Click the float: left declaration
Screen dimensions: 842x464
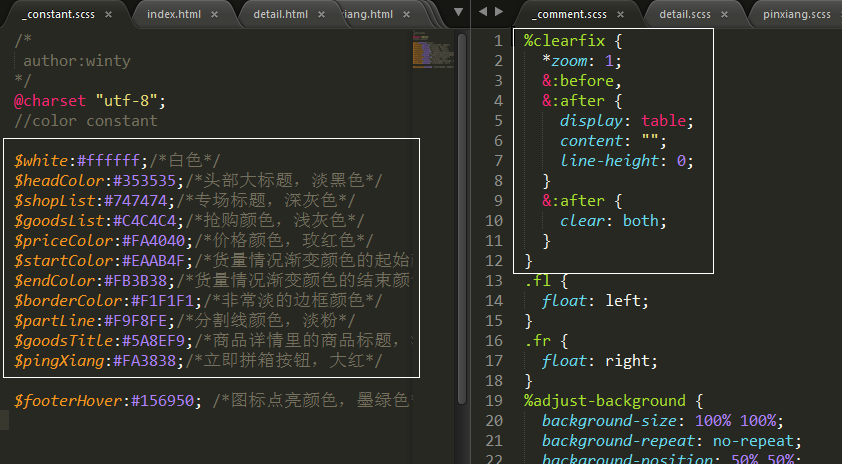(x=596, y=301)
